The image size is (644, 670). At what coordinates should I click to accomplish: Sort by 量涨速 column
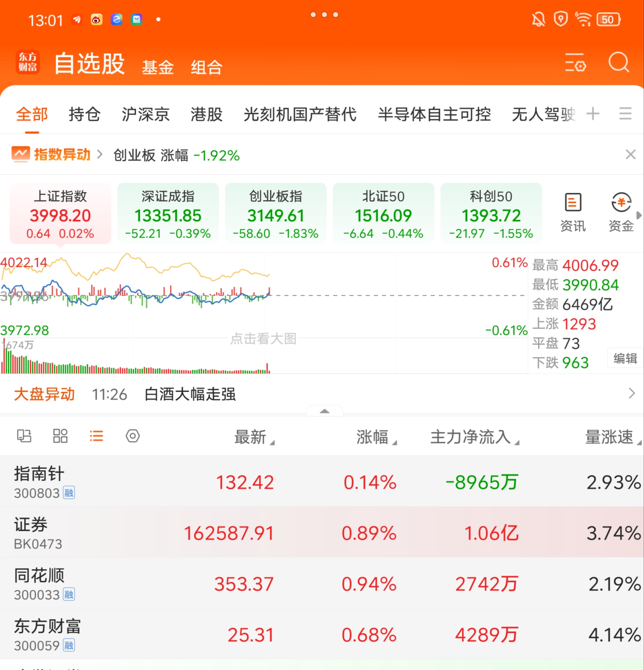[613, 437]
